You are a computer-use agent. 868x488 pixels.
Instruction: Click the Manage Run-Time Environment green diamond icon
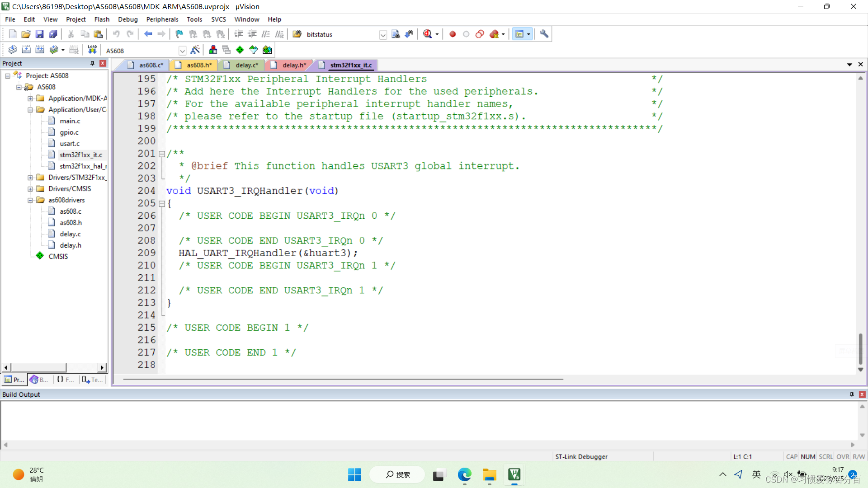point(240,50)
